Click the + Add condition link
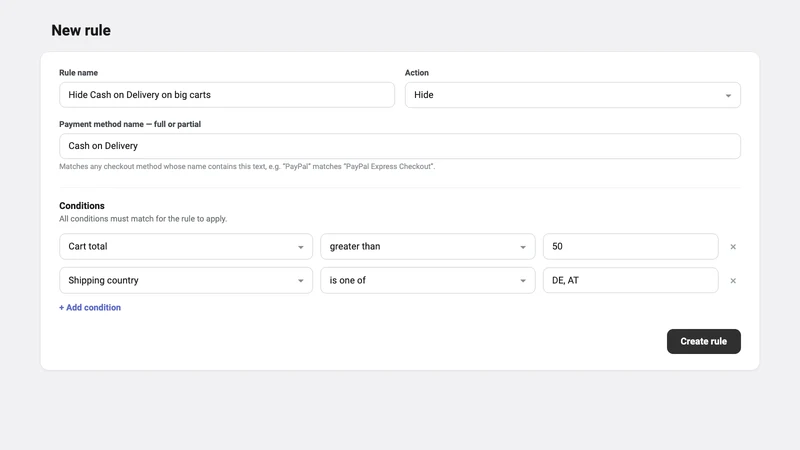This screenshot has width=800, height=450. (x=90, y=307)
